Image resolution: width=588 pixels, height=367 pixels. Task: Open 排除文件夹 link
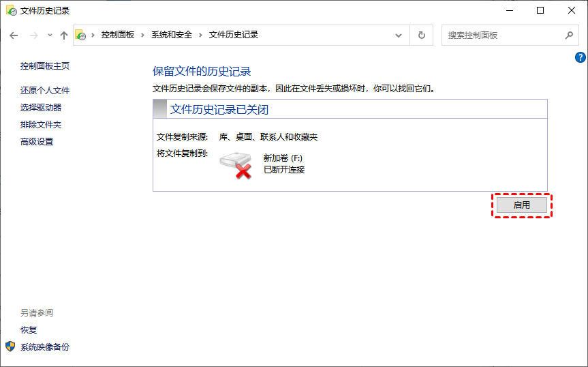tap(41, 125)
